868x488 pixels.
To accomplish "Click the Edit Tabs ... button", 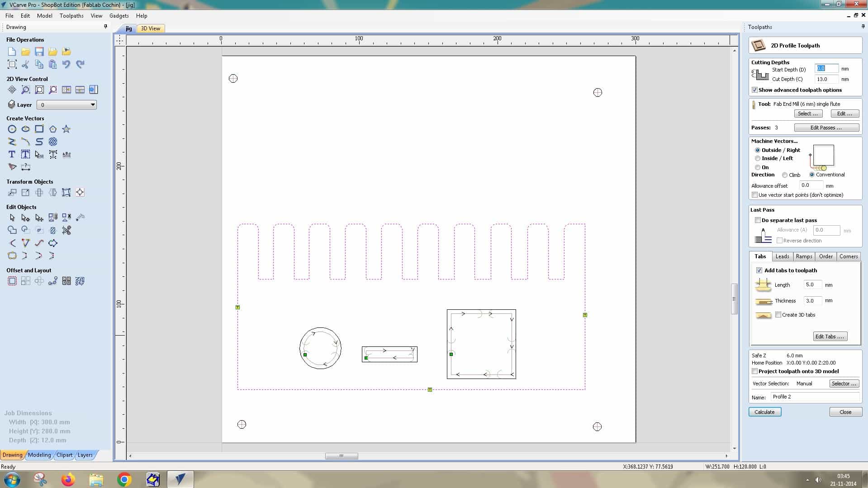I will point(830,336).
